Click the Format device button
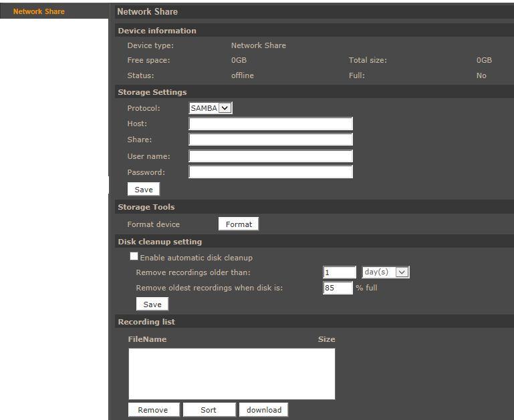 (239, 224)
